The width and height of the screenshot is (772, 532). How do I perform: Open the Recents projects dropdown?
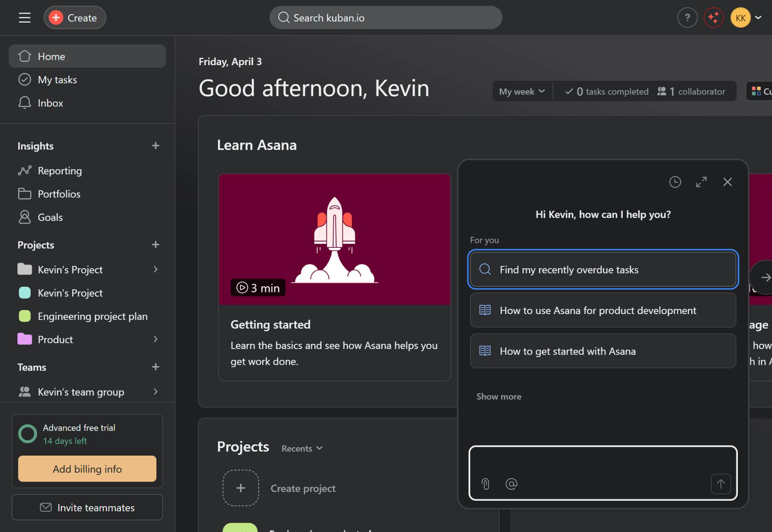(302, 448)
